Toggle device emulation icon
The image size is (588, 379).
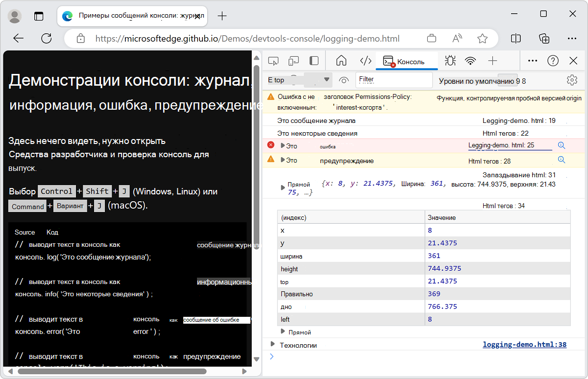[x=294, y=61]
